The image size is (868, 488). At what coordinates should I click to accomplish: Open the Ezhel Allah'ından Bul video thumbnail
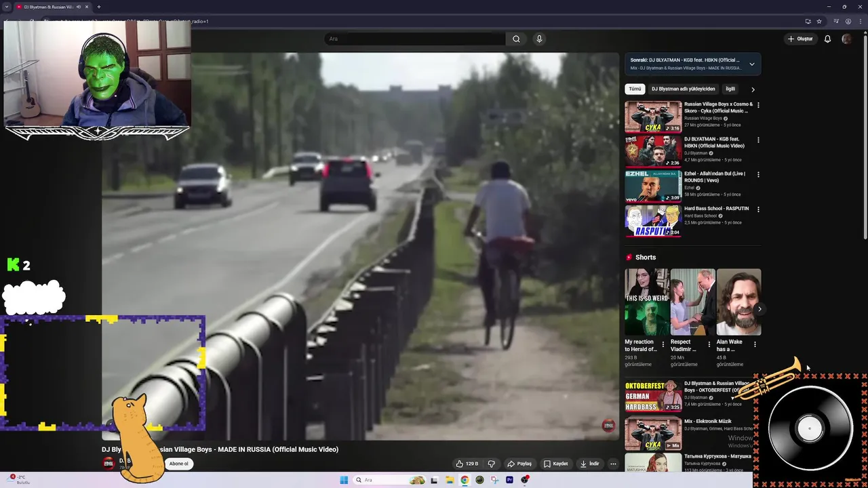coord(653,186)
